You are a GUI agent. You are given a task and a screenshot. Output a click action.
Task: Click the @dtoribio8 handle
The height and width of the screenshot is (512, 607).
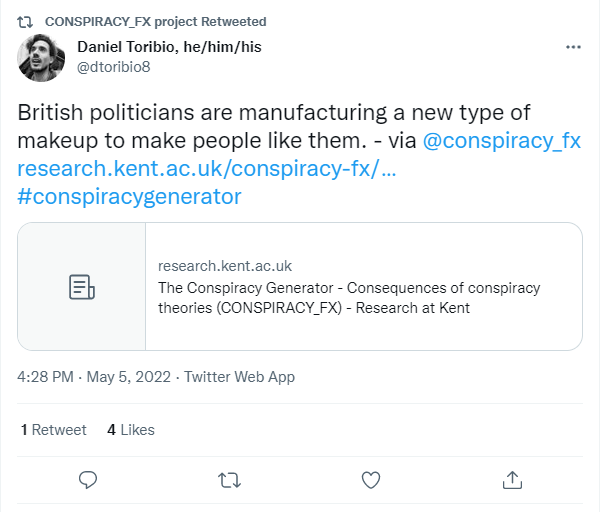(118, 66)
